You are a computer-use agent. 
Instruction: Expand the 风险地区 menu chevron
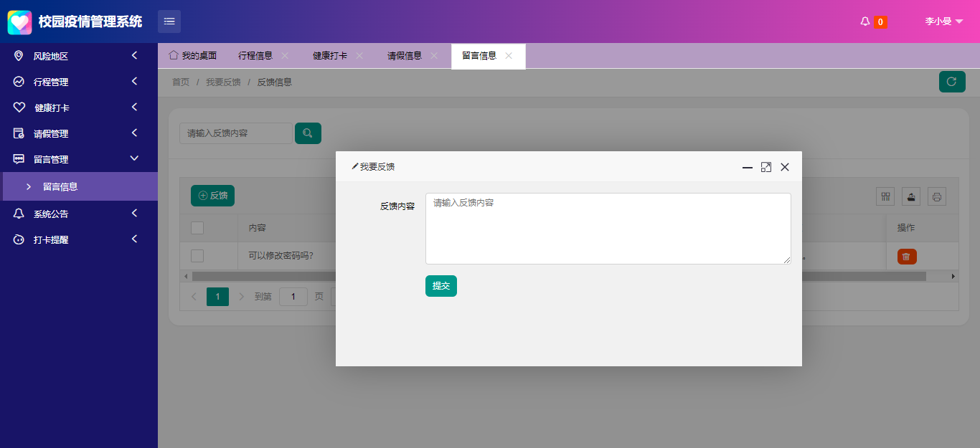[x=134, y=56]
